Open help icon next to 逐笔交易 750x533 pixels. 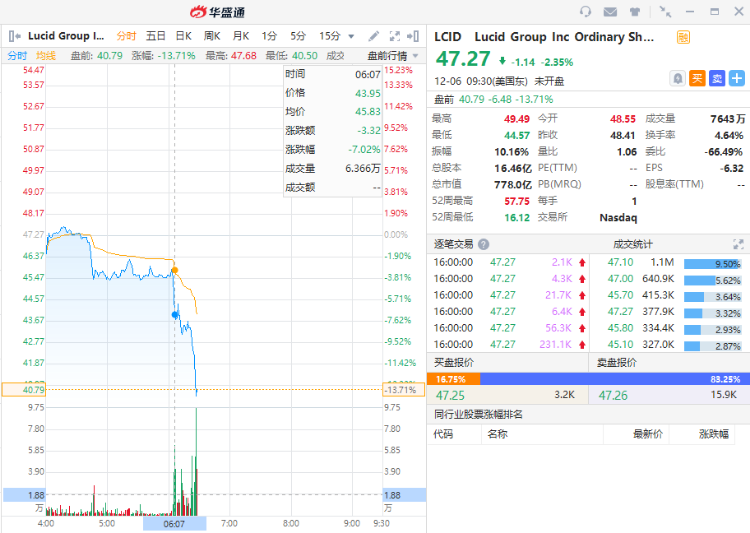[x=484, y=244]
